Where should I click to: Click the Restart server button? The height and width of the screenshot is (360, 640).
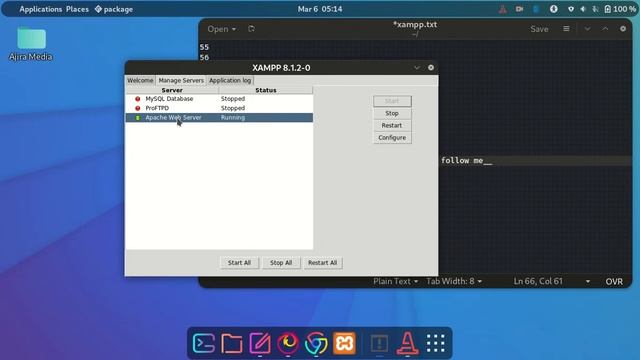coord(392,125)
